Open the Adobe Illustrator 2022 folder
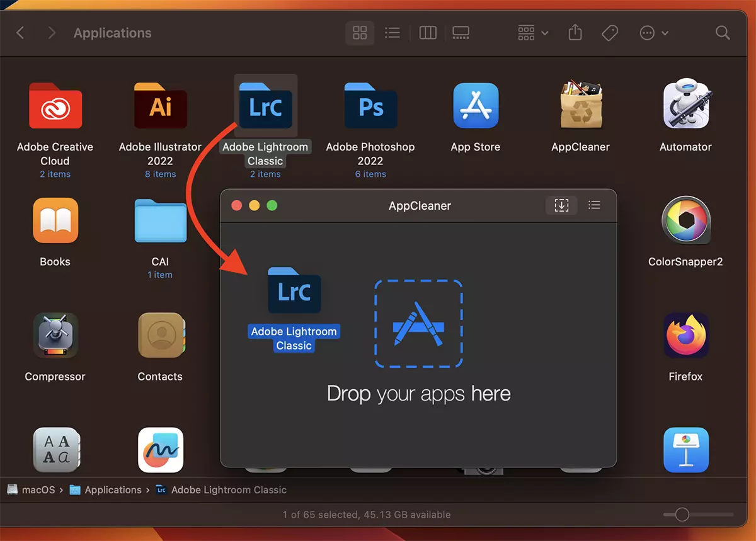The width and height of the screenshot is (756, 541). (x=161, y=106)
